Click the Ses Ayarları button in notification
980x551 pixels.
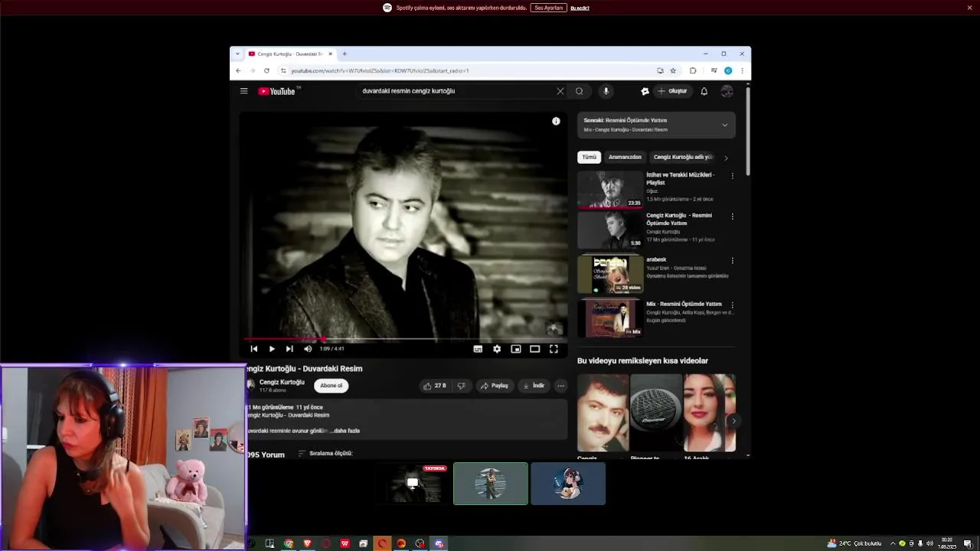click(x=548, y=8)
